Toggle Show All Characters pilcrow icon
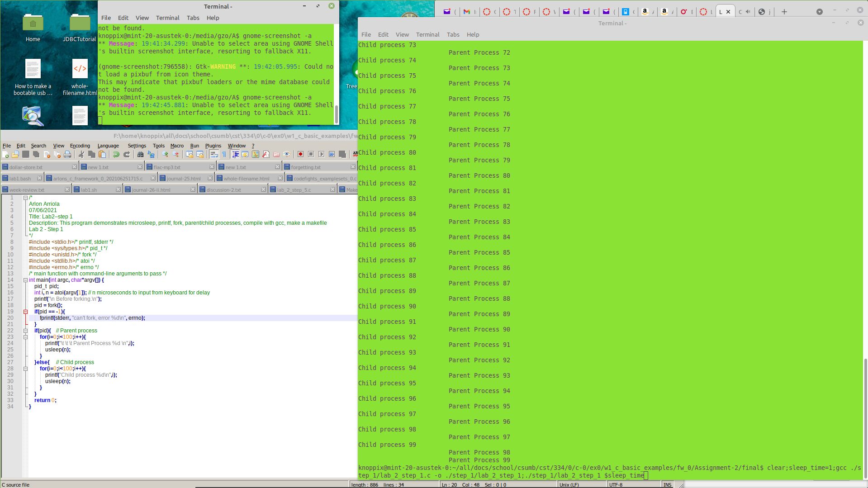Screen dimensions: 868x488 pyautogui.click(x=224, y=155)
